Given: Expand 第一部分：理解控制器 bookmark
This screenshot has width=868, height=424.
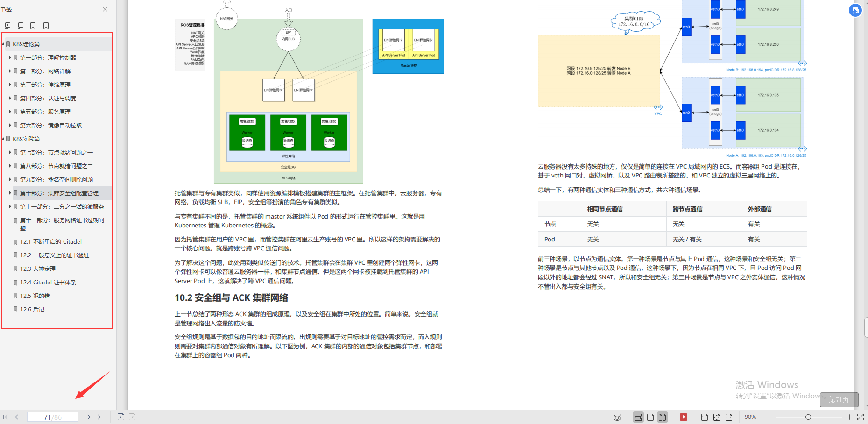Looking at the screenshot, I should (x=10, y=58).
